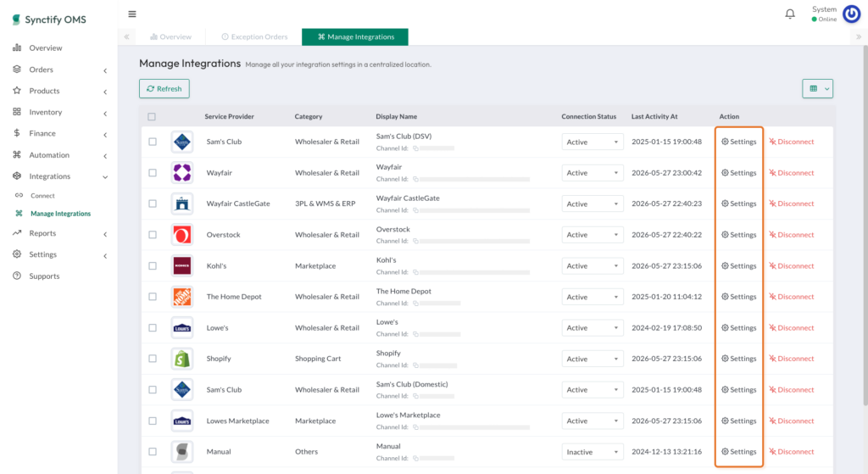The height and width of the screenshot is (474, 868).
Task: Open Manual row Inactive status dropdown
Action: point(593,452)
